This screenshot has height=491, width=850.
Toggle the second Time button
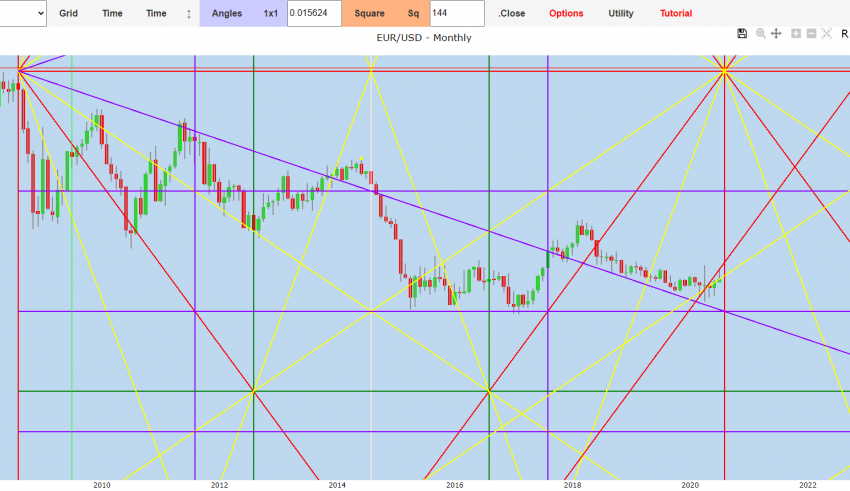click(x=156, y=13)
